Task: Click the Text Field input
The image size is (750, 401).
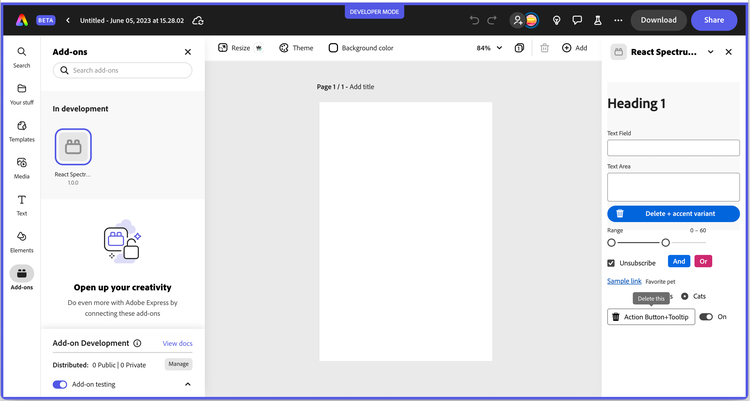Action: 673,148
